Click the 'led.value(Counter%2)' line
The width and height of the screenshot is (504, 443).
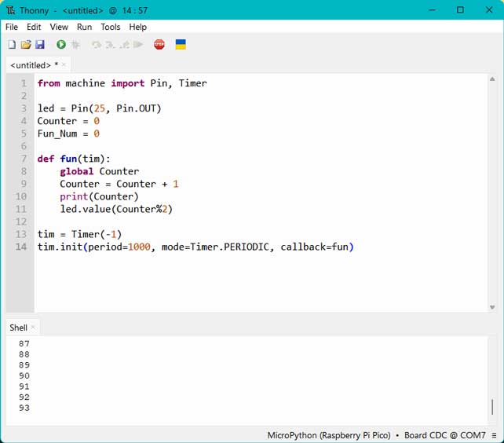(x=116, y=209)
